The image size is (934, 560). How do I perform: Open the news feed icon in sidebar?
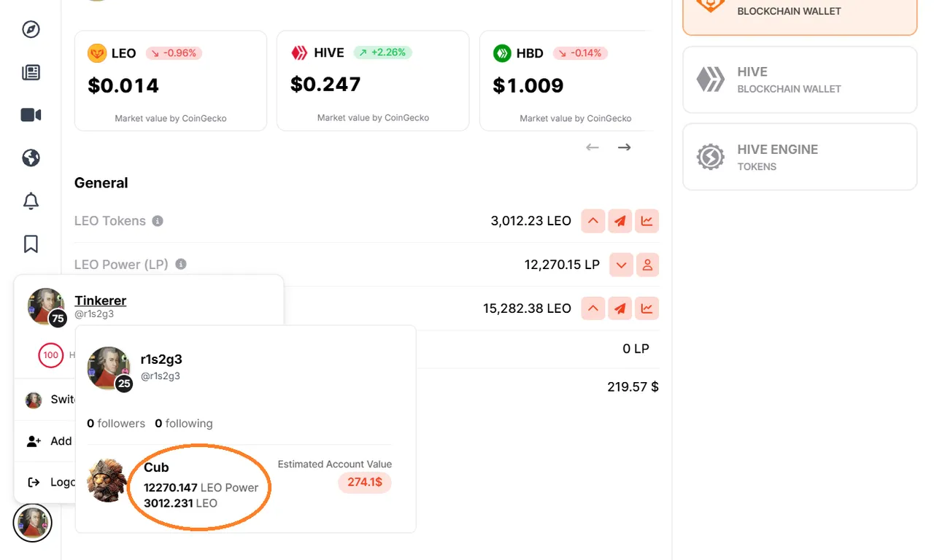tap(31, 72)
